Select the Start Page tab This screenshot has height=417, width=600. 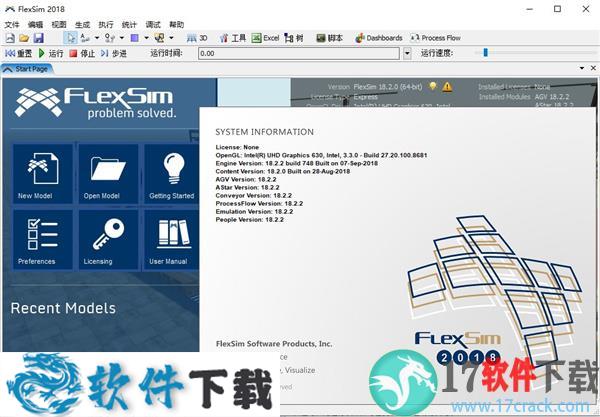[27, 69]
